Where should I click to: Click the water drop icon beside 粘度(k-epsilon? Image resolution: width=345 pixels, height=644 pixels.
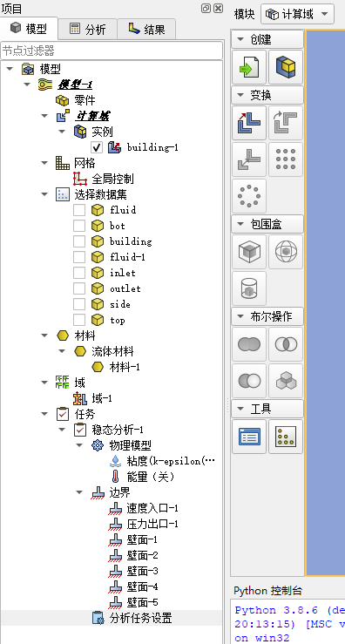click(x=115, y=461)
